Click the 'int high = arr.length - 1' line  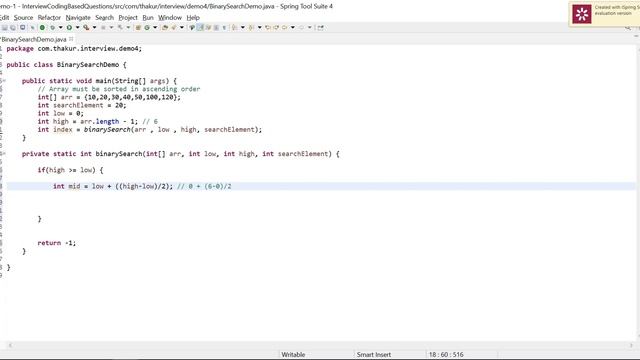pos(98,122)
